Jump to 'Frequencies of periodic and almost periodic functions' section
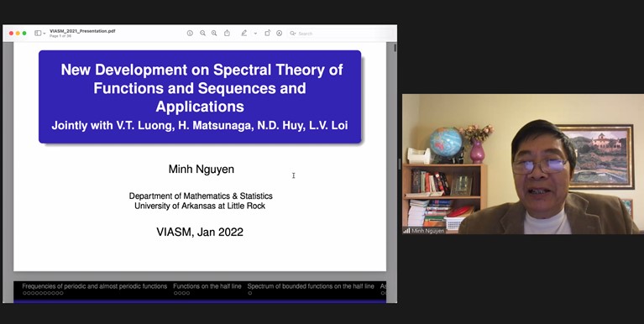 point(95,286)
